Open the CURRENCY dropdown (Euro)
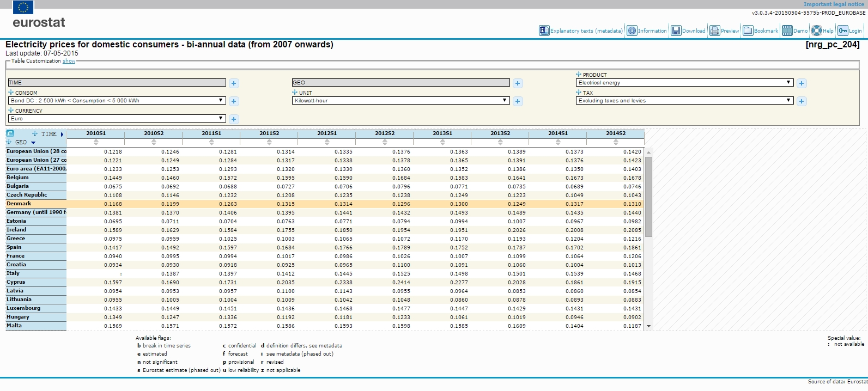The height and width of the screenshot is (391, 868). [x=117, y=119]
